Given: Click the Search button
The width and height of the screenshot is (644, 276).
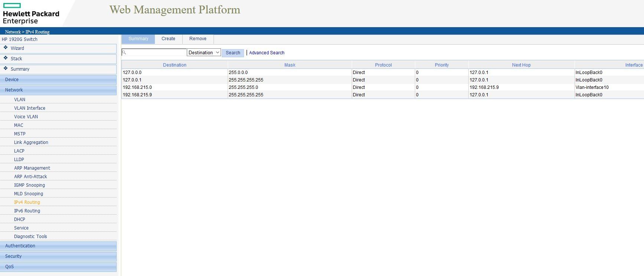Looking at the screenshot, I should click(x=233, y=53).
